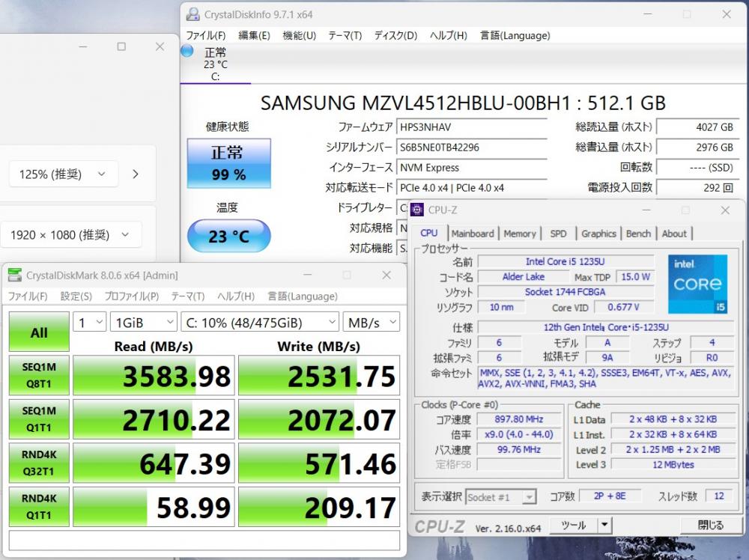Click 閉じる button in CPU-Z
This screenshot has height=560, width=749.
pos(710,525)
